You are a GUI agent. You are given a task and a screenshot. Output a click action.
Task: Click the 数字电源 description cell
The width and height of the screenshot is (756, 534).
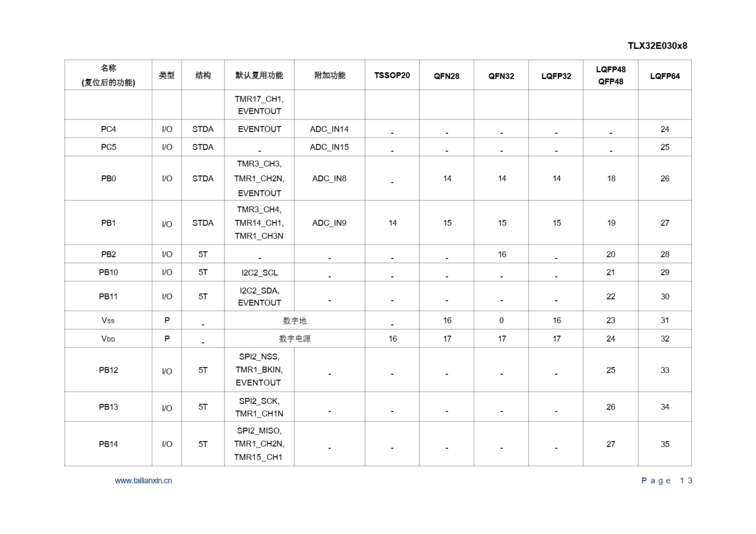[x=294, y=339]
